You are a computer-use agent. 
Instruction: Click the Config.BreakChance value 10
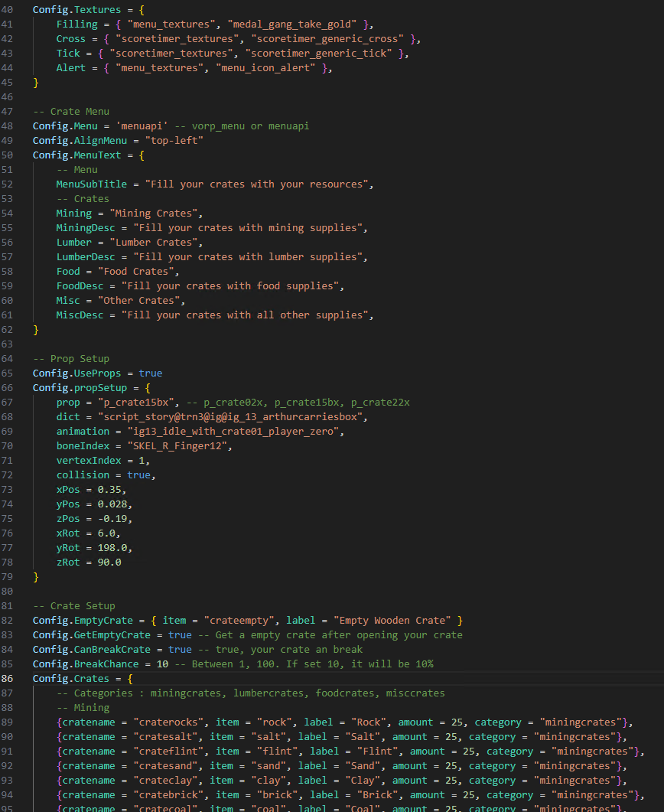tap(162, 664)
